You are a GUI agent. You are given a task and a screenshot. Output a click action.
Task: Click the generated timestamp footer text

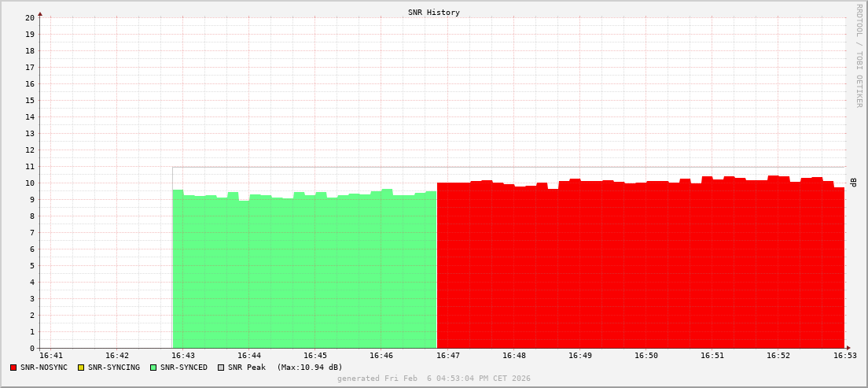tap(434, 379)
